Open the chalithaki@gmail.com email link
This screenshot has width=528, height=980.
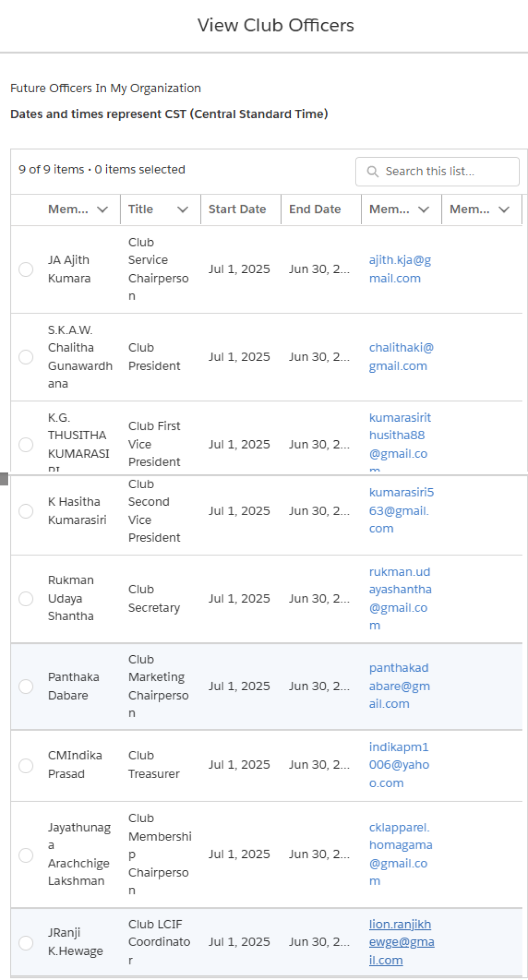click(401, 357)
